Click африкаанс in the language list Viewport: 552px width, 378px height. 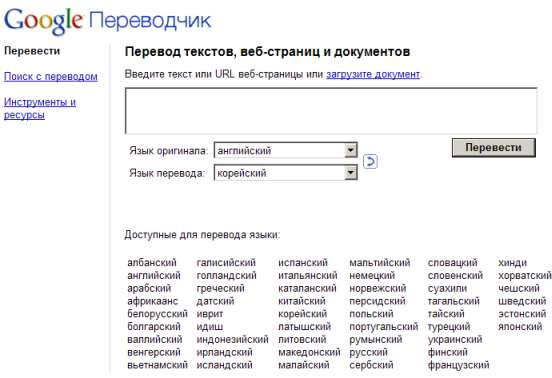(x=153, y=301)
